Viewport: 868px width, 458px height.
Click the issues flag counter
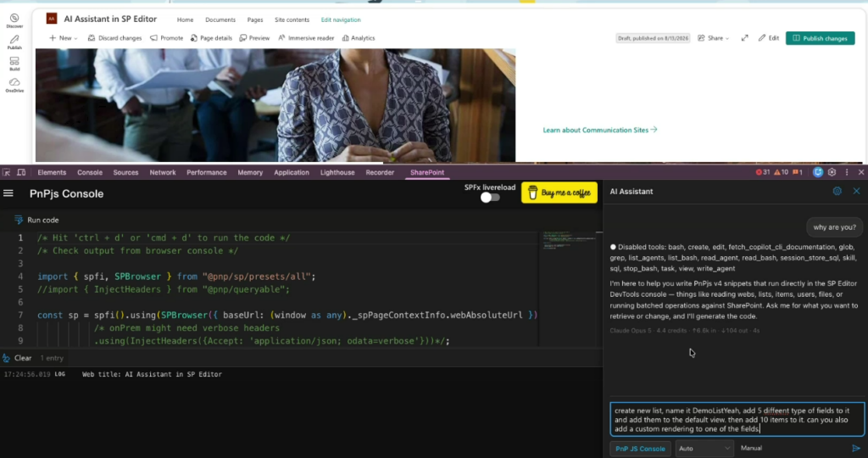click(x=798, y=173)
